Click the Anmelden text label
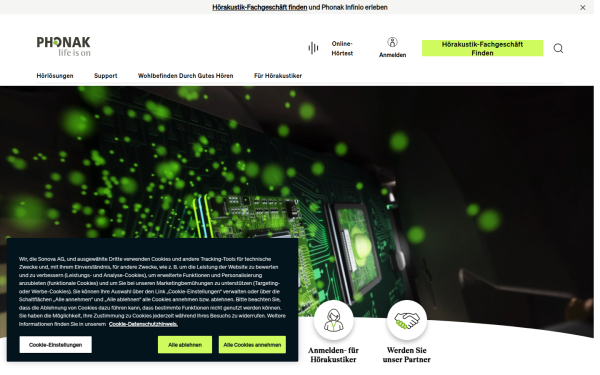Screen dimensions: 600x375 (392, 55)
